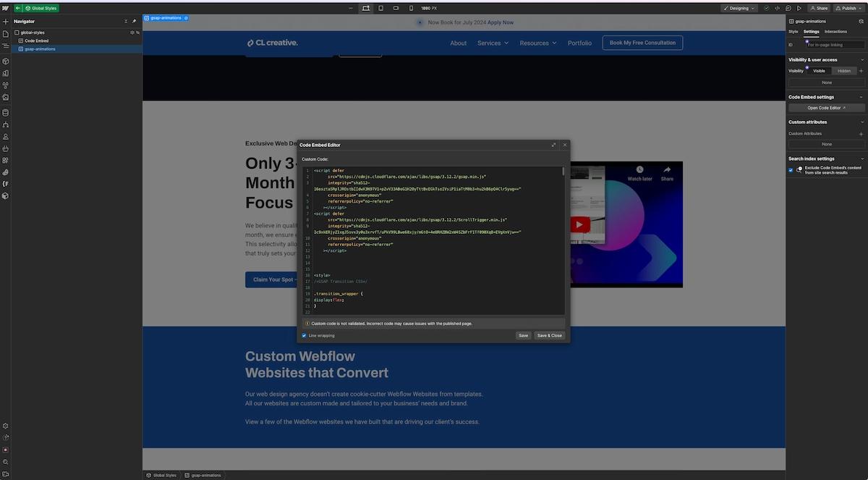Viewport: 868px width, 480px height.
Task: Toggle Exclude Code Embed's content checkbox
Action: [x=791, y=170]
